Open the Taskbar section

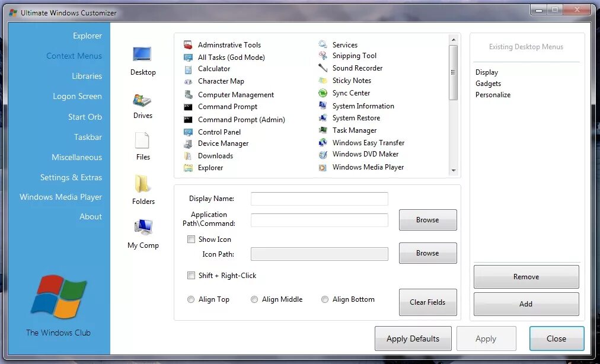88,137
